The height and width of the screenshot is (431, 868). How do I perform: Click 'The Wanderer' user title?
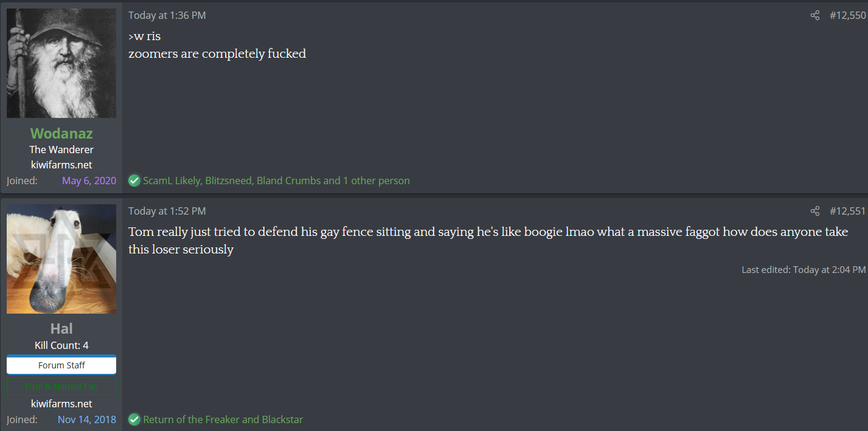coord(61,150)
